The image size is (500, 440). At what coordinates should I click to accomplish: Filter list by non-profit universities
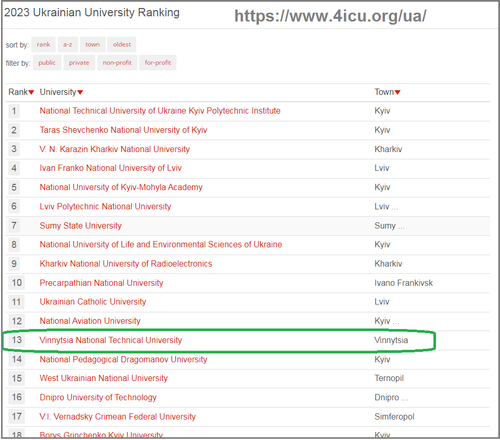click(x=117, y=63)
